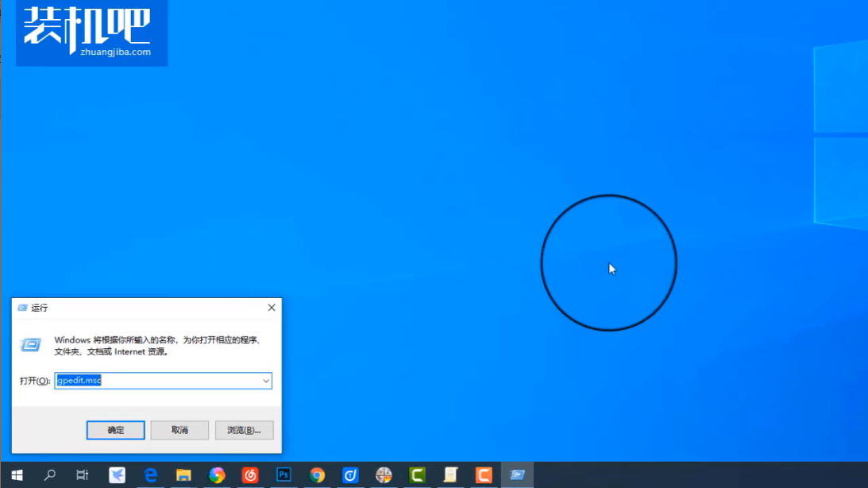Open File Explorer folder icon

click(x=183, y=475)
